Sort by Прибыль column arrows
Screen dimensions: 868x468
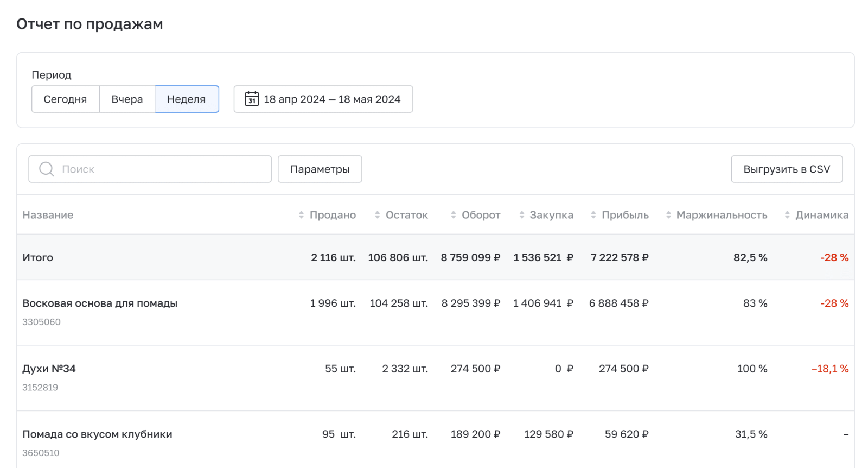pyautogui.click(x=593, y=215)
